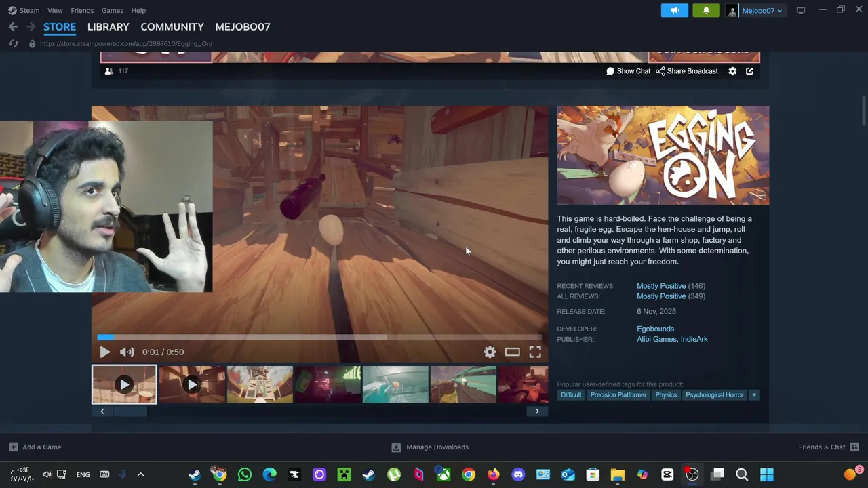Open the STORE tab
The height and width of the screenshot is (488, 868).
pyautogui.click(x=60, y=26)
